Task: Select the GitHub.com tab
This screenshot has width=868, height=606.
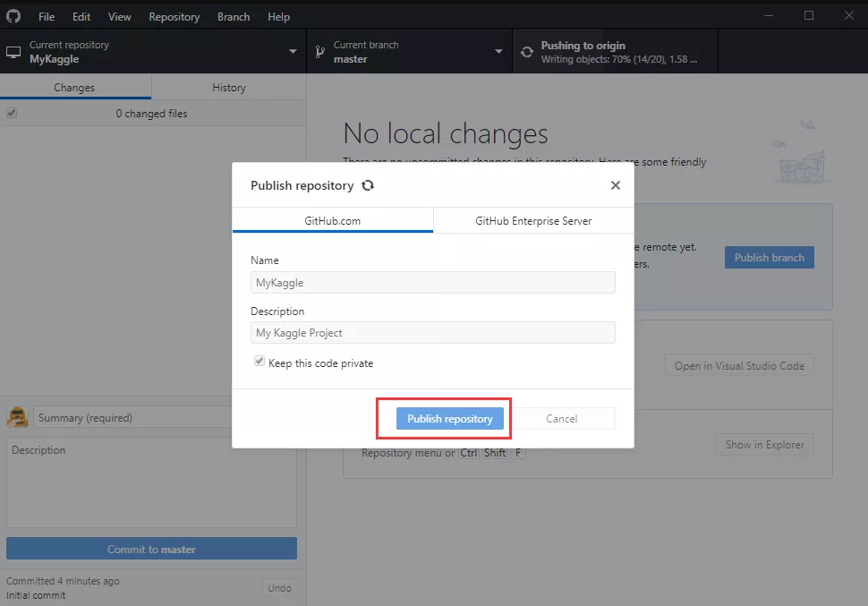Action: pyautogui.click(x=333, y=220)
